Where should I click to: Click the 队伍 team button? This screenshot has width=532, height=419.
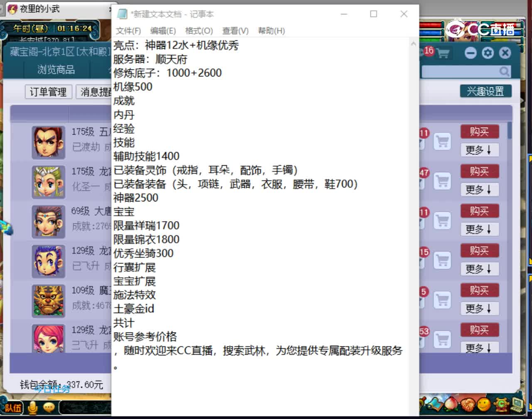pyautogui.click(x=13, y=408)
